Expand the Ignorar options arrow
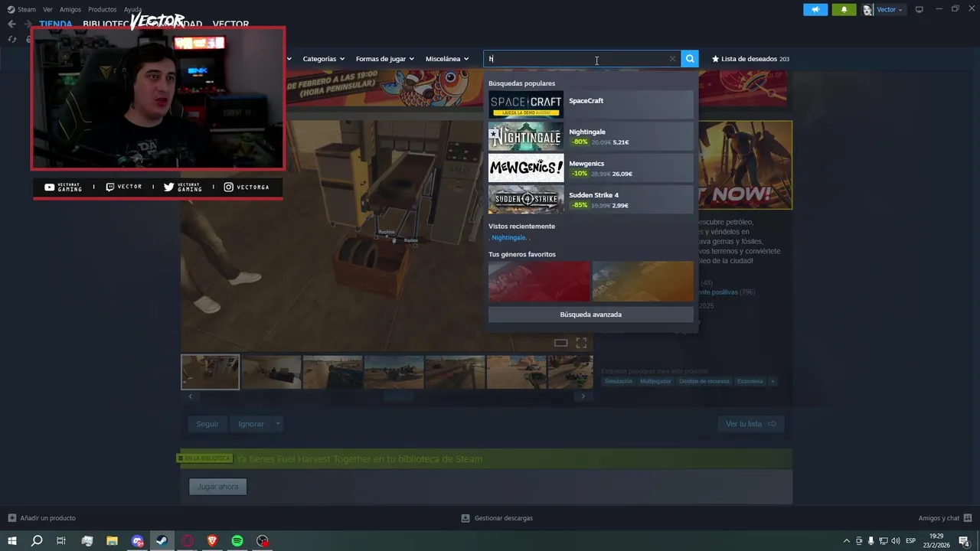Image resolution: width=980 pixels, height=551 pixels. coord(278,424)
